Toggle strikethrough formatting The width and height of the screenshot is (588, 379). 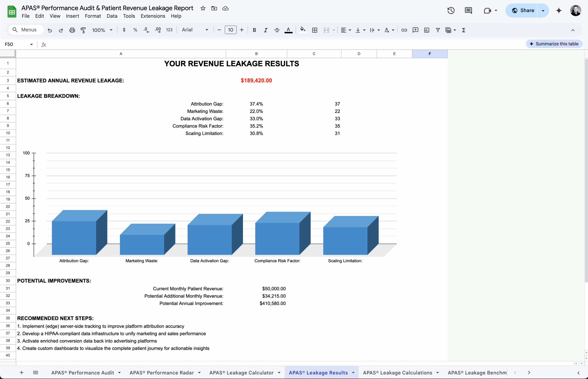pyautogui.click(x=277, y=30)
